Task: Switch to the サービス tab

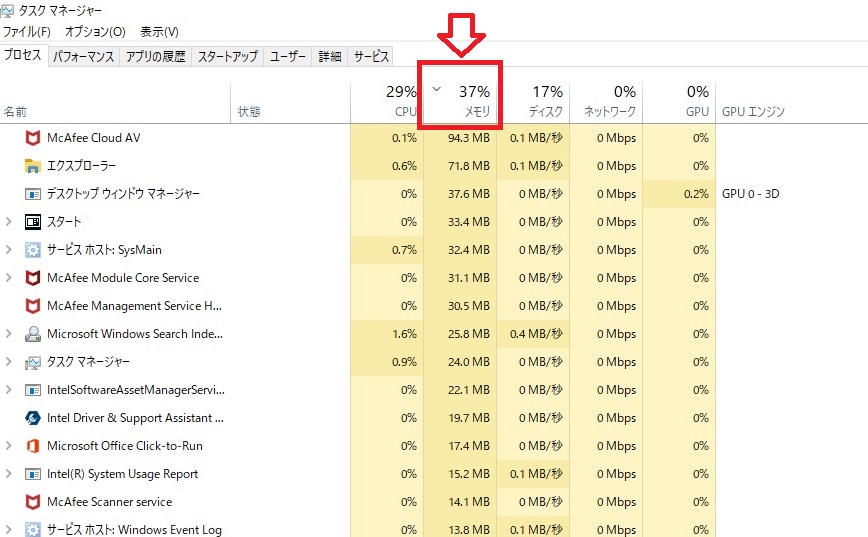Action: [371, 56]
